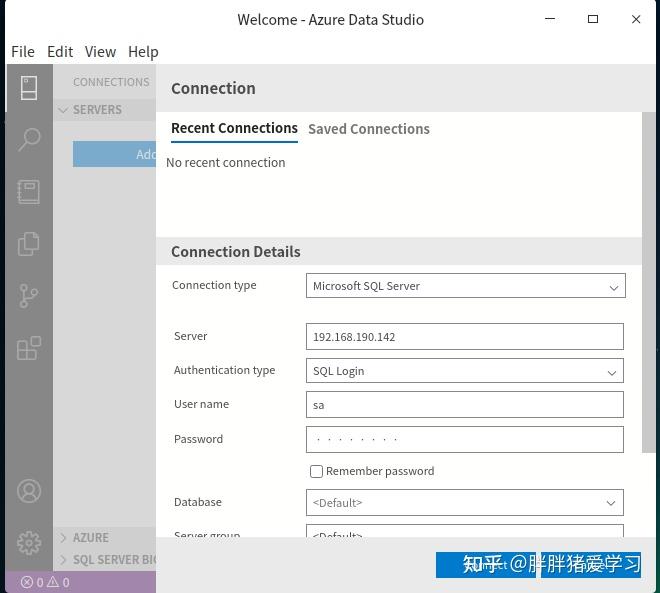
Task: Open the Explorer files icon
Action: click(29, 244)
